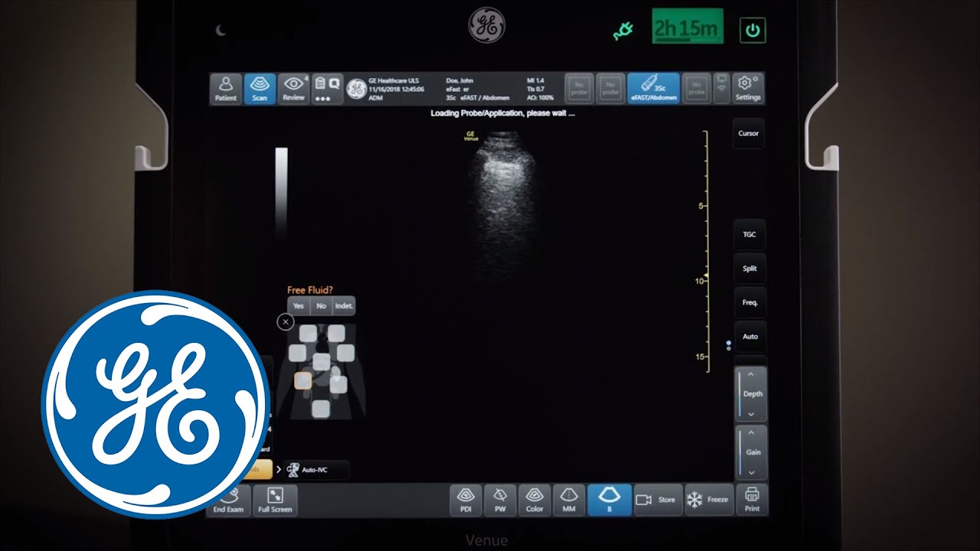Select B-mode imaging
This screenshot has width=980, height=551.
[609, 500]
